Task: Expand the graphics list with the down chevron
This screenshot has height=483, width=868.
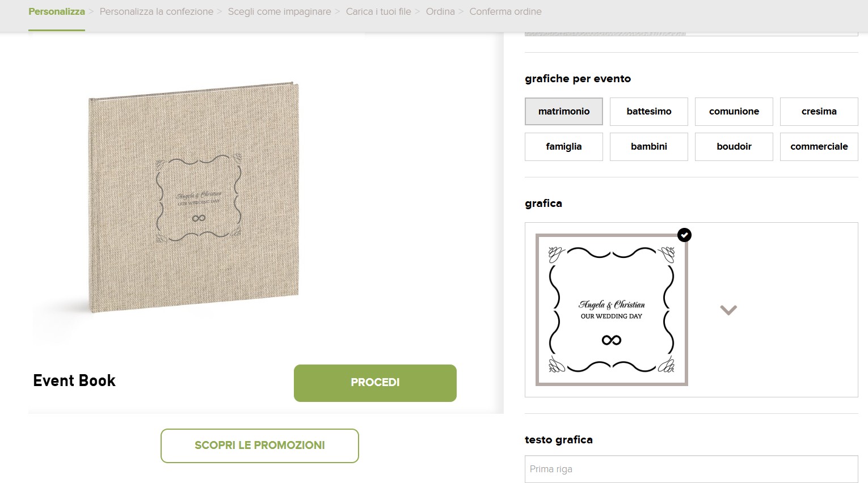Action: (728, 310)
